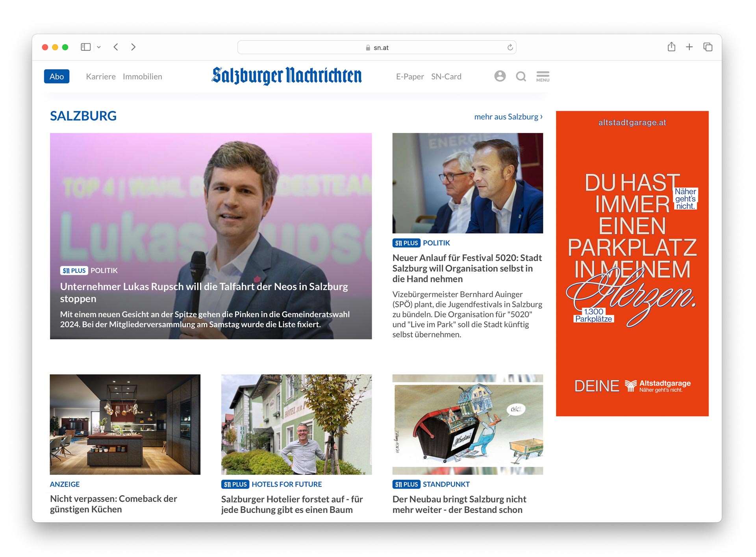Click the SALZBURG section heading
Screen dimensions: 756x557
point(83,116)
